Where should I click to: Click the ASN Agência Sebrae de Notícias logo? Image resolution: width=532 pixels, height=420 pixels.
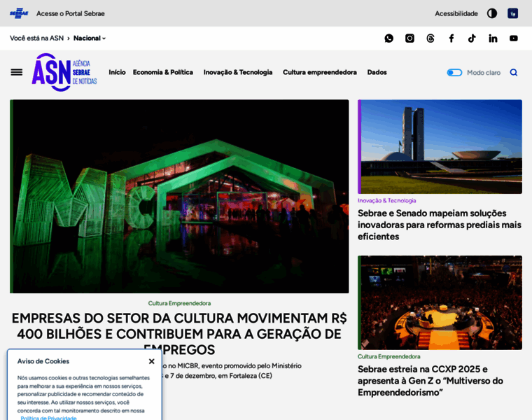pyautogui.click(x=64, y=72)
